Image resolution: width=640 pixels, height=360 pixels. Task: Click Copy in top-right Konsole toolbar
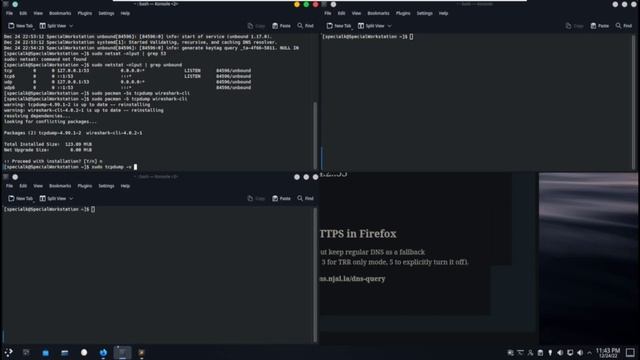point(575,26)
